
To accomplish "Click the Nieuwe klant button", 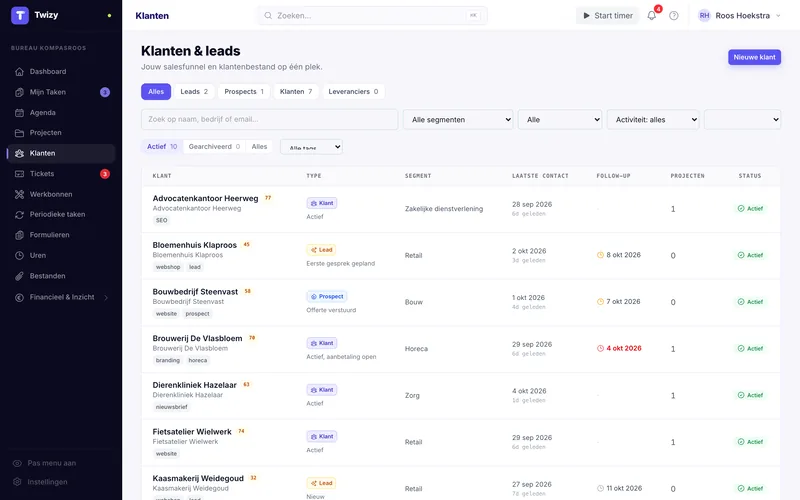I will point(754,57).
